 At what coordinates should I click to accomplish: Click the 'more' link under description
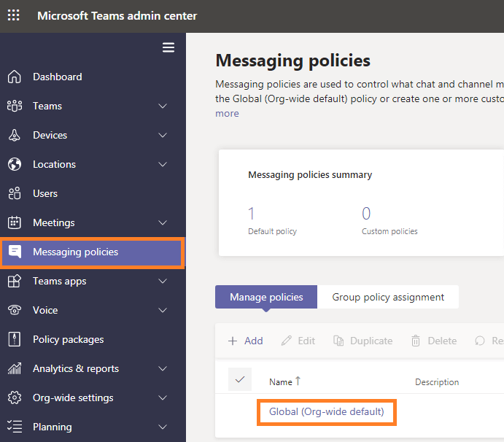(227, 114)
